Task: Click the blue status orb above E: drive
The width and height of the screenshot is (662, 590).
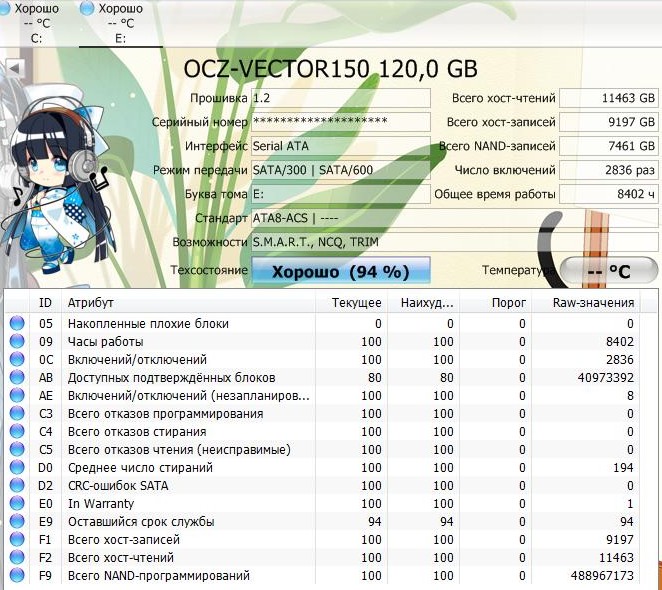Action: click(x=87, y=9)
